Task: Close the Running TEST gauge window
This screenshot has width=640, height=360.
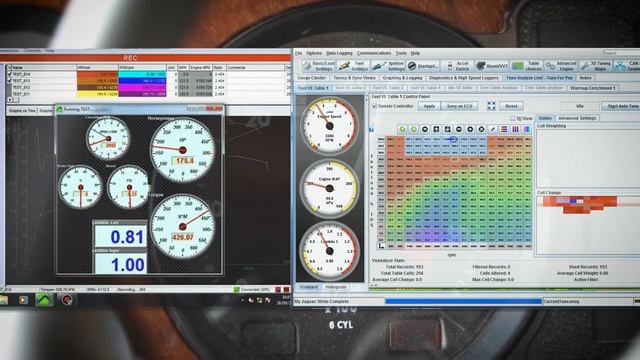Action: [214, 109]
